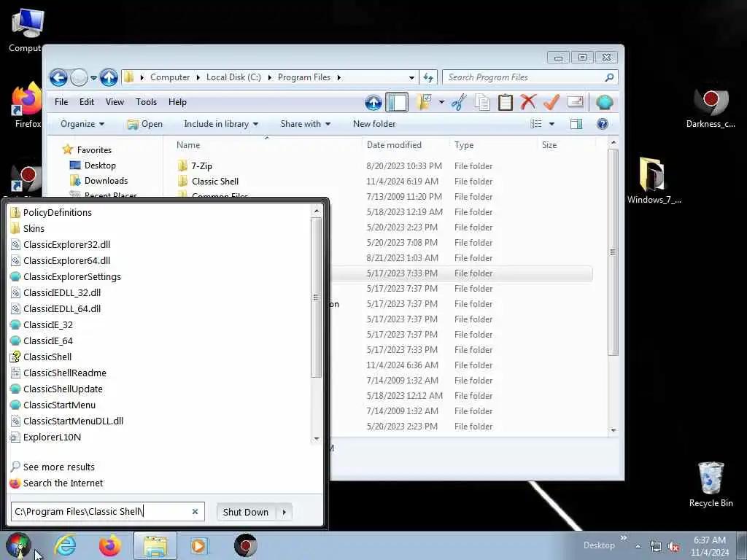The image size is (747, 560).
Task: Open the File menu
Action: 61,102
